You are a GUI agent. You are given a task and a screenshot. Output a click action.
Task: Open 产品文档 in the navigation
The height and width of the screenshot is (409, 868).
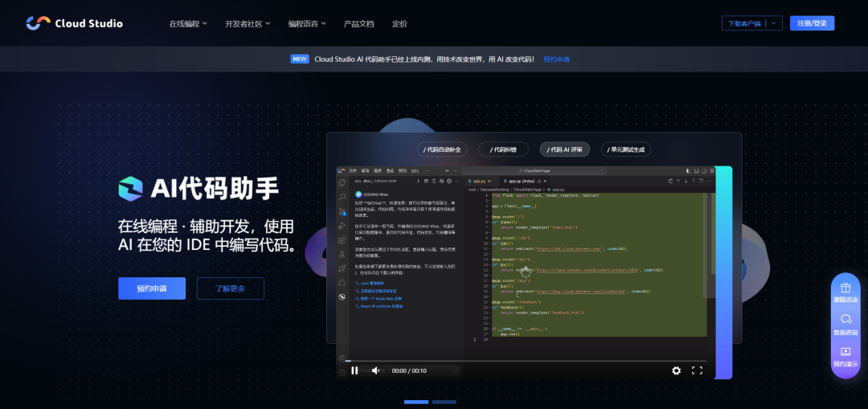pos(358,24)
